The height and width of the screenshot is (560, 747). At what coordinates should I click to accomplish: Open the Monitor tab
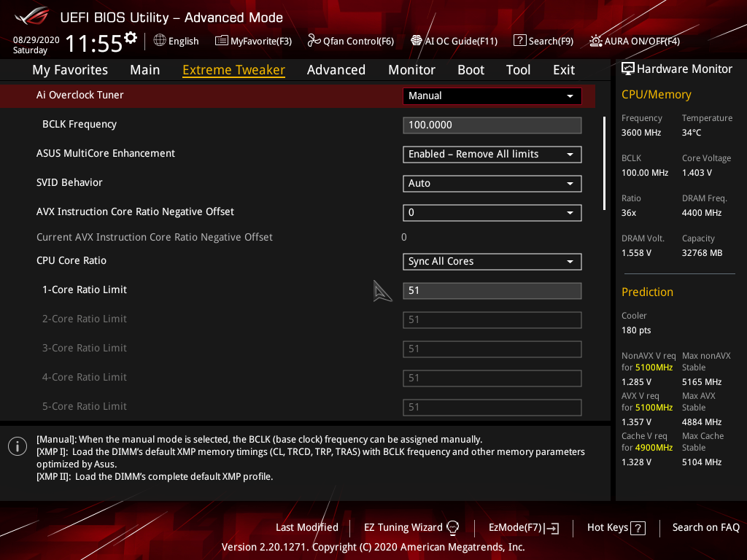point(411,69)
